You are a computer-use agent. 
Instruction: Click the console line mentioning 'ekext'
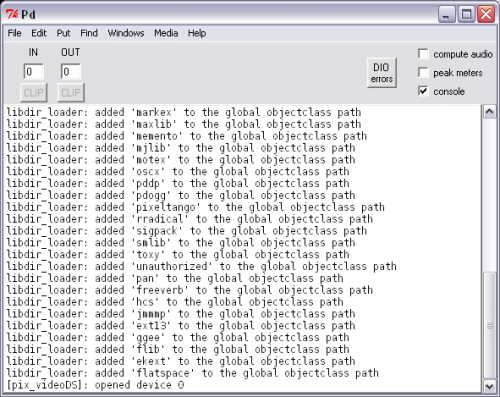(181, 361)
